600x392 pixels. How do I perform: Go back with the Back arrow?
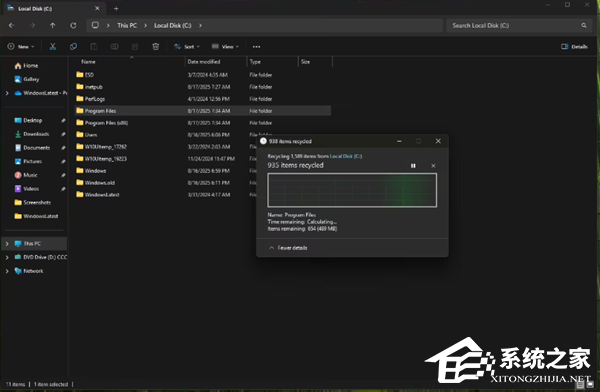11,25
